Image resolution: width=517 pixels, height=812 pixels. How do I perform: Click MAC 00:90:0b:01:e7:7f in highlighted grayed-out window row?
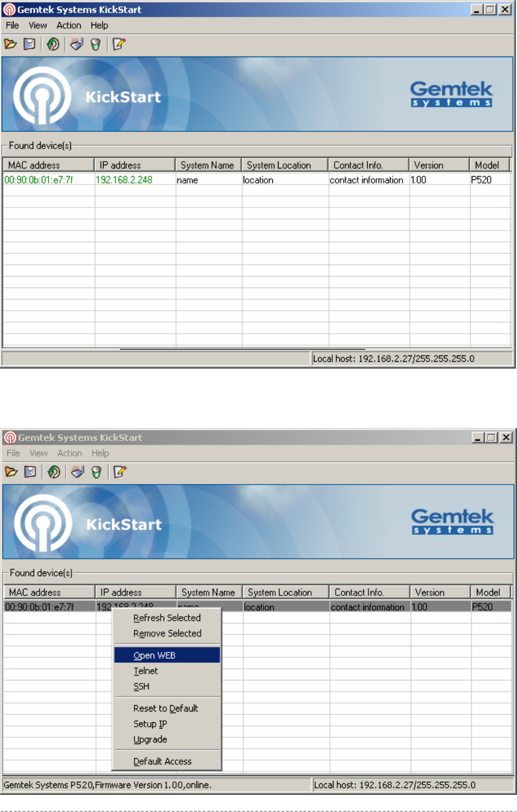point(39,607)
